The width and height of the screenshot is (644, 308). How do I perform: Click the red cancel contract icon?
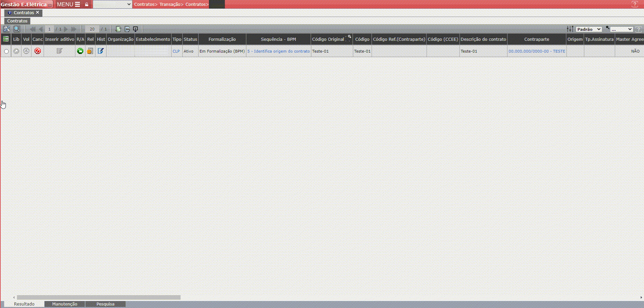click(x=38, y=51)
